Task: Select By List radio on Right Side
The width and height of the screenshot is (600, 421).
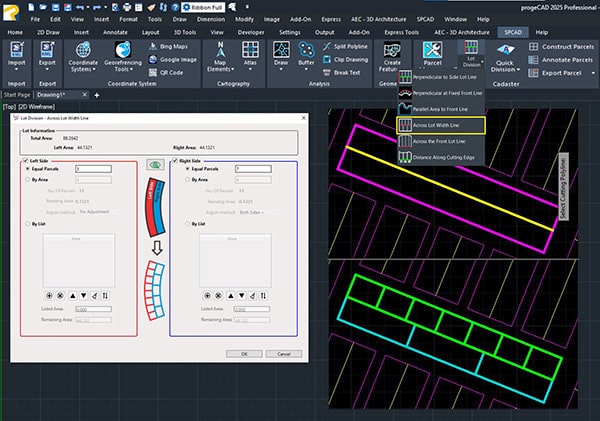Action: click(x=188, y=224)
